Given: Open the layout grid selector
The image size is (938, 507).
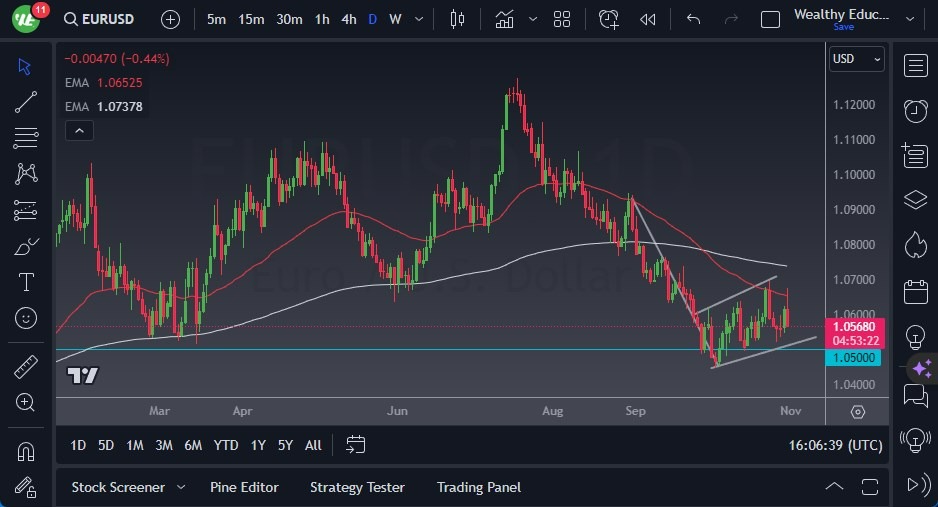Looking at the screenshot, I should click(x=562, y=19).
